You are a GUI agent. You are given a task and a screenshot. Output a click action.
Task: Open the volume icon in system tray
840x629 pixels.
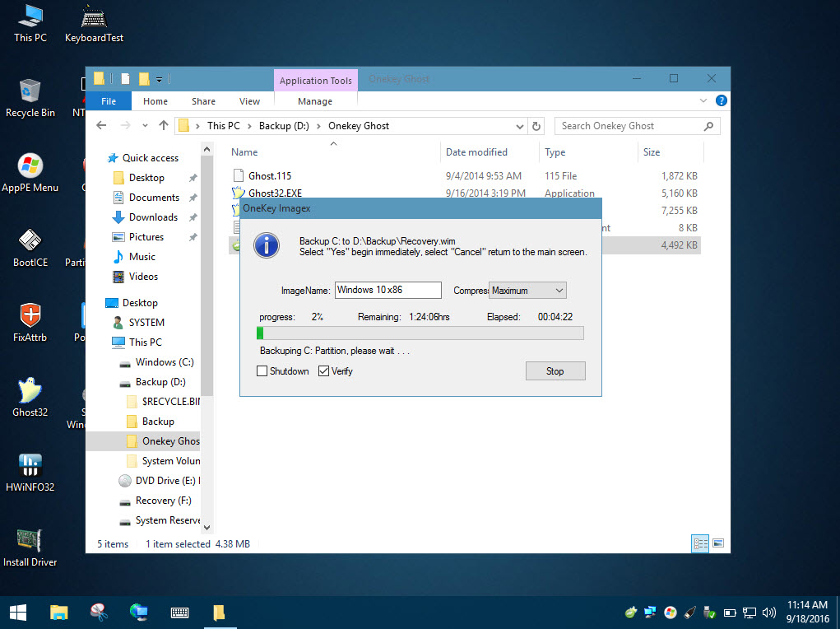click(x=768, y=613)
